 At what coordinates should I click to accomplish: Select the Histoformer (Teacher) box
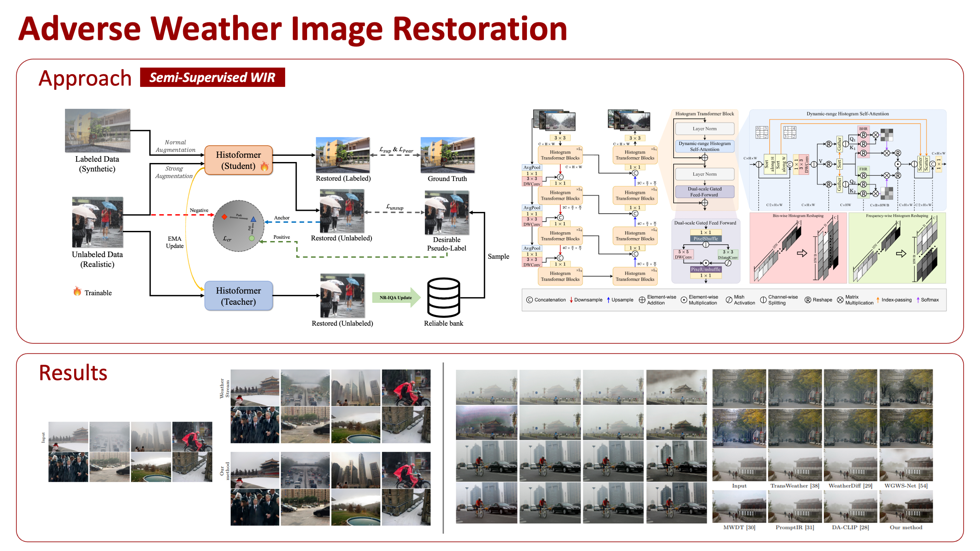click(x=238, y=296)
